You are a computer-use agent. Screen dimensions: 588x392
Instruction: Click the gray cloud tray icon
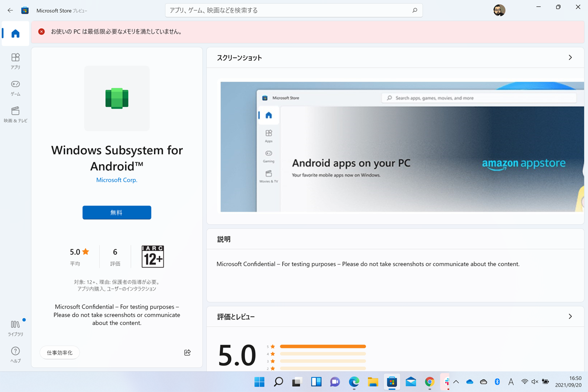[x=484, y=382]
